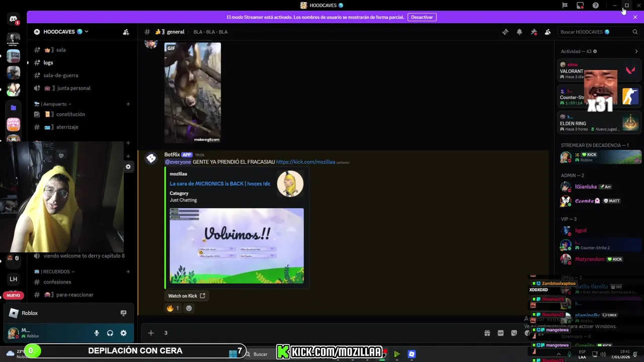Image resolution: width=644 pixels, height=362 pixels.
Task: Open the gift icon in message bar
Action: click(487, 333)
